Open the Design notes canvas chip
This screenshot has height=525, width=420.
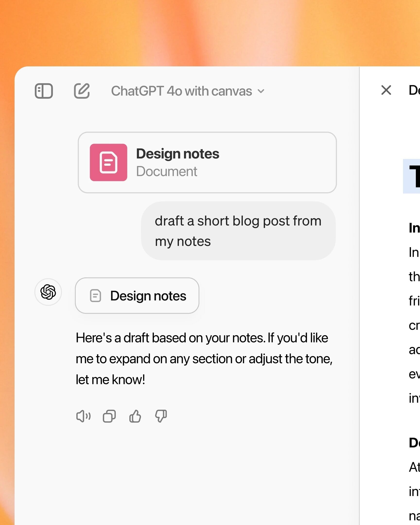(137, 296)
